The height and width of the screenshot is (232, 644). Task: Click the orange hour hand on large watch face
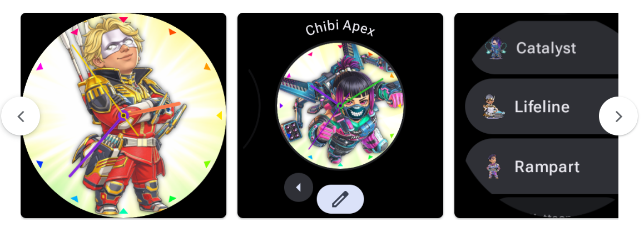click(x=152, y=109)
